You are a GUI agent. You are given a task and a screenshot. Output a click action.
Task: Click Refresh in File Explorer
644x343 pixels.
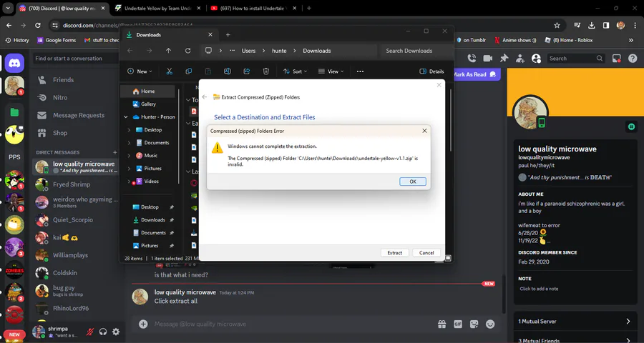tap(187, 51)
